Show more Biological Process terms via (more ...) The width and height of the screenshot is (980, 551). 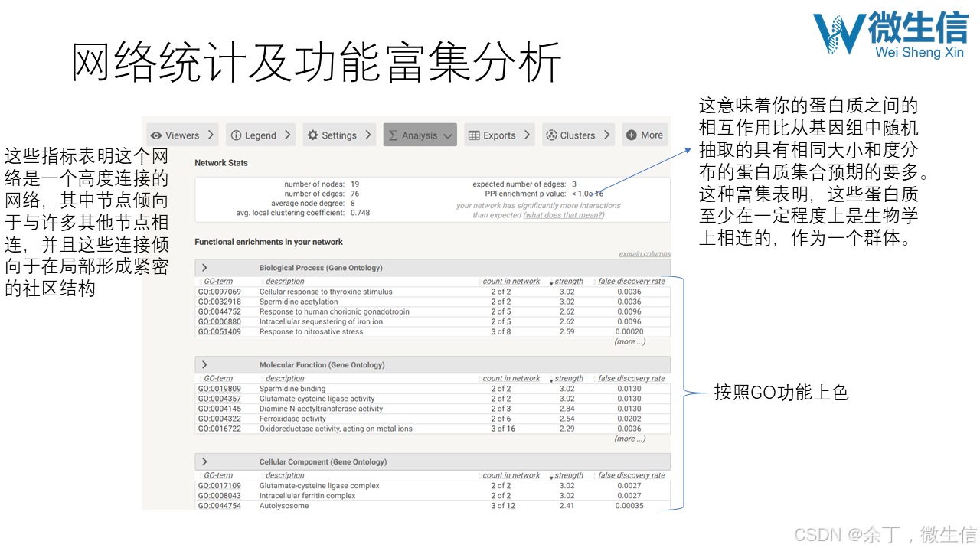tap(629, 342)
